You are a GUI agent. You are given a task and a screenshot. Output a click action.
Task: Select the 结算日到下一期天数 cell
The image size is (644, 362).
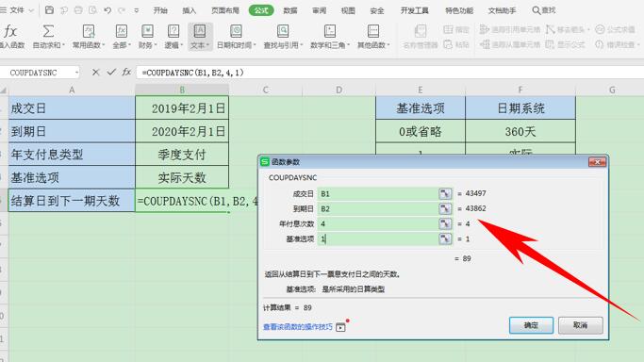coord(72,201)
